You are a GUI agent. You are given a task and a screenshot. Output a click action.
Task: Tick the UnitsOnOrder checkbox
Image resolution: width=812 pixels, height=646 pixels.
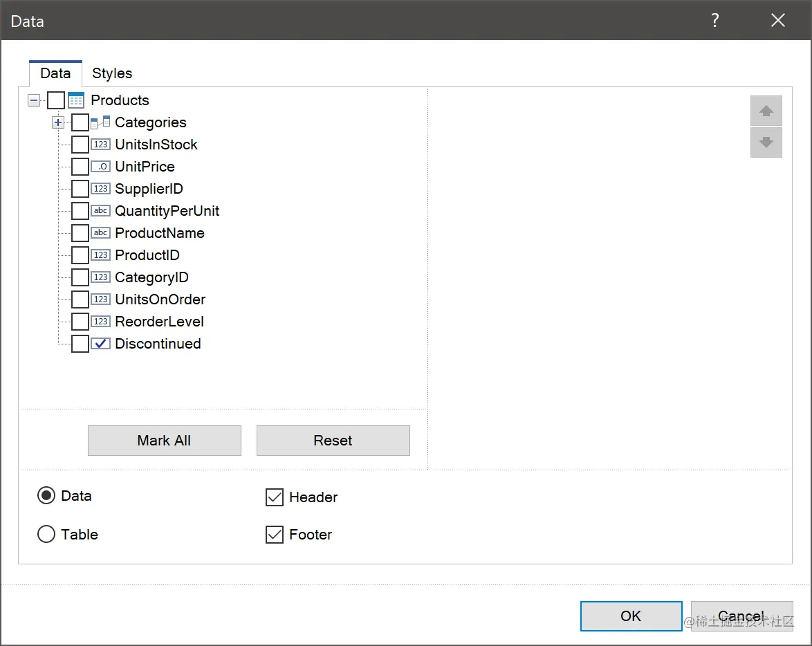[80, 299]
